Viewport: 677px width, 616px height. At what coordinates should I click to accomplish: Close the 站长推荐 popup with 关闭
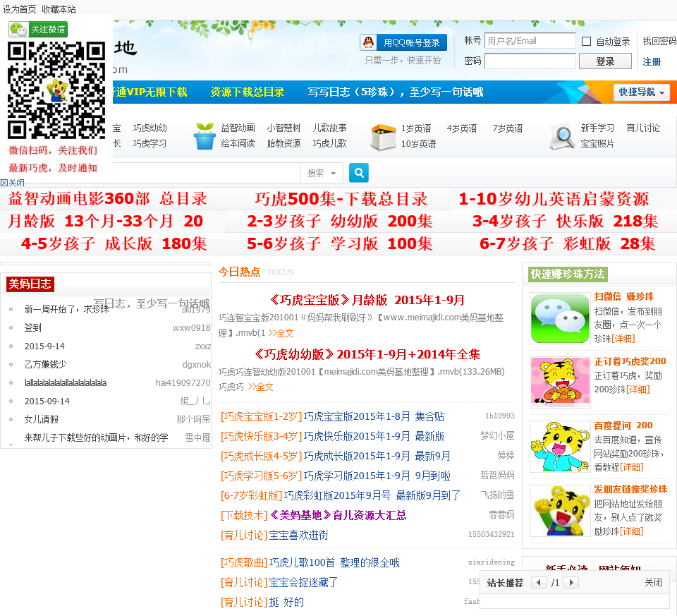(x=653, y=582)
